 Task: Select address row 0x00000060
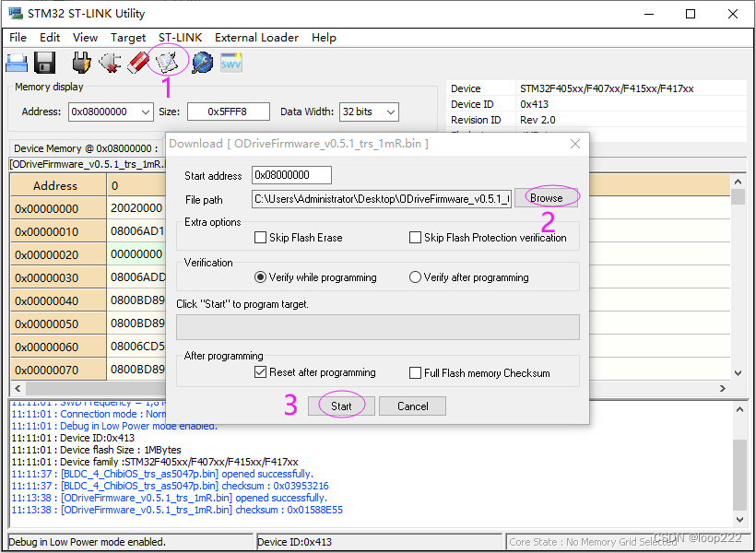point(58,347)
